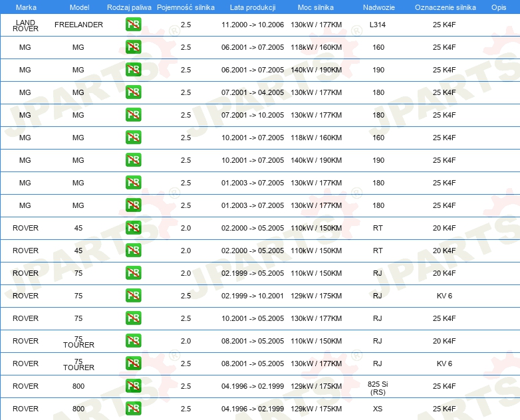Viewport: 520px width, 420px height.
Task: Click the Moc silnika column header
Action: click(316, 7)
